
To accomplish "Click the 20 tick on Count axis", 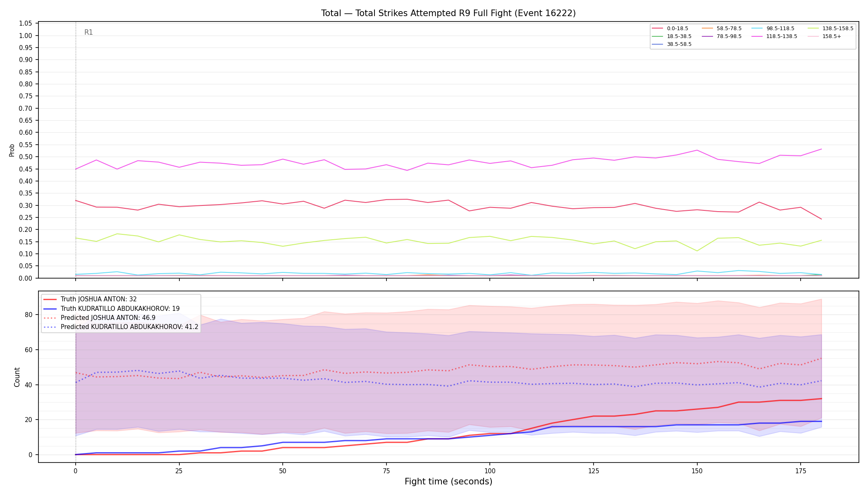I will point(29,420).
